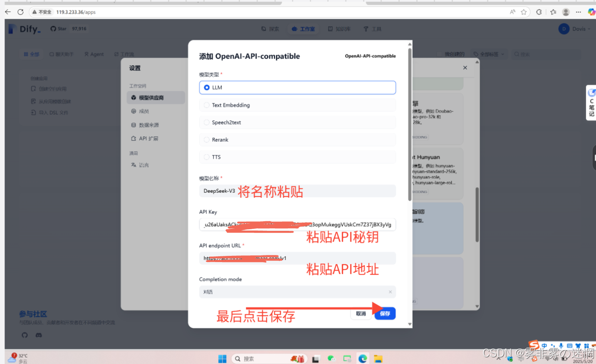Reload the page with the refresh icon

pyautogui.click(x=20, y=12)
